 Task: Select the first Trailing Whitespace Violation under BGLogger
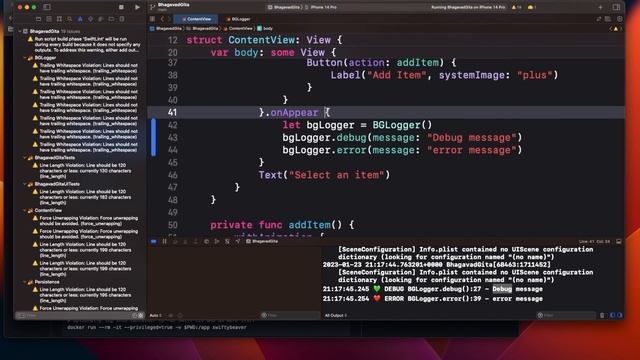coord(86,68)
